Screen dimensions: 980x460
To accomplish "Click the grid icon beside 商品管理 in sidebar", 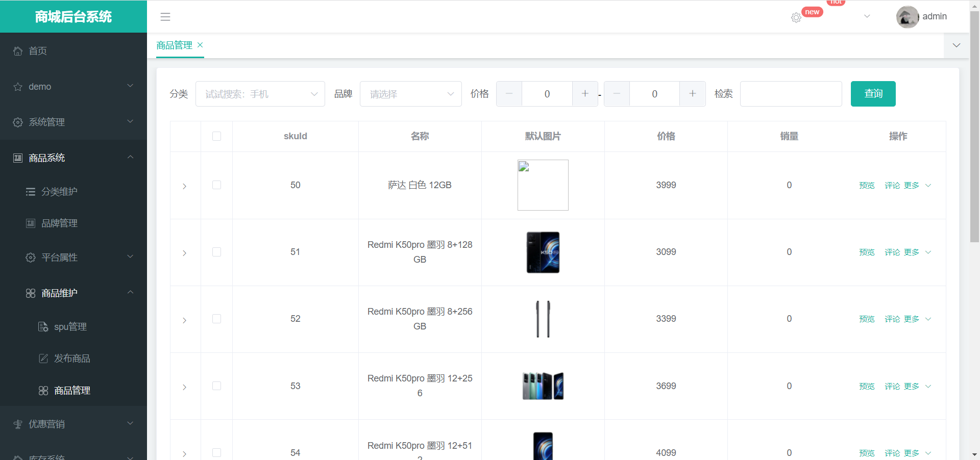I will (43, 391).
